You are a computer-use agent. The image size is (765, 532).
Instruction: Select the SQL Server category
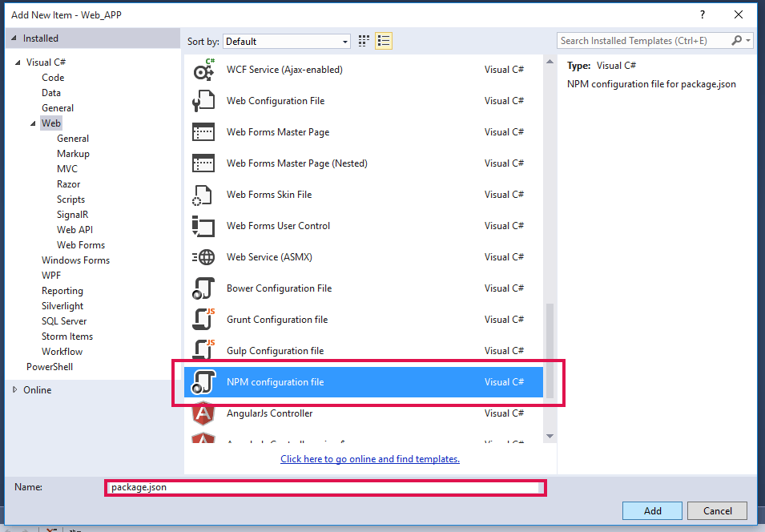(64, 321)
